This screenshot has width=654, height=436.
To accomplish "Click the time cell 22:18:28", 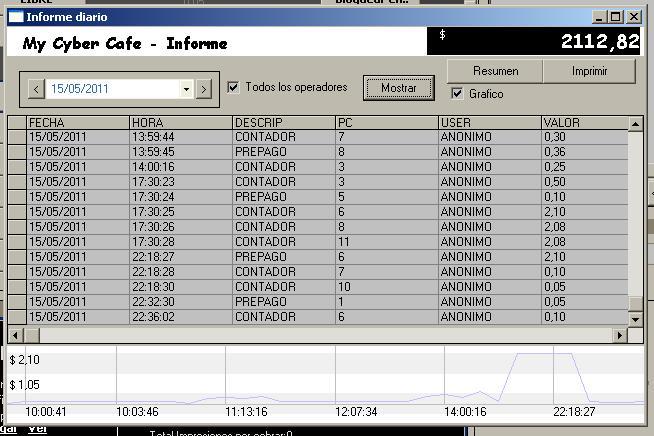I will pos(181,272).
